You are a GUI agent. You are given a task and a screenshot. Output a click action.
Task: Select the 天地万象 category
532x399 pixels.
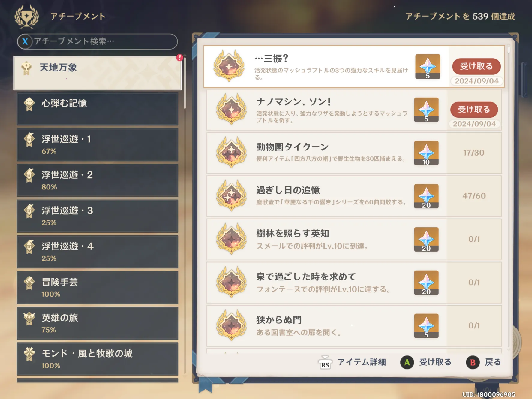97,73
